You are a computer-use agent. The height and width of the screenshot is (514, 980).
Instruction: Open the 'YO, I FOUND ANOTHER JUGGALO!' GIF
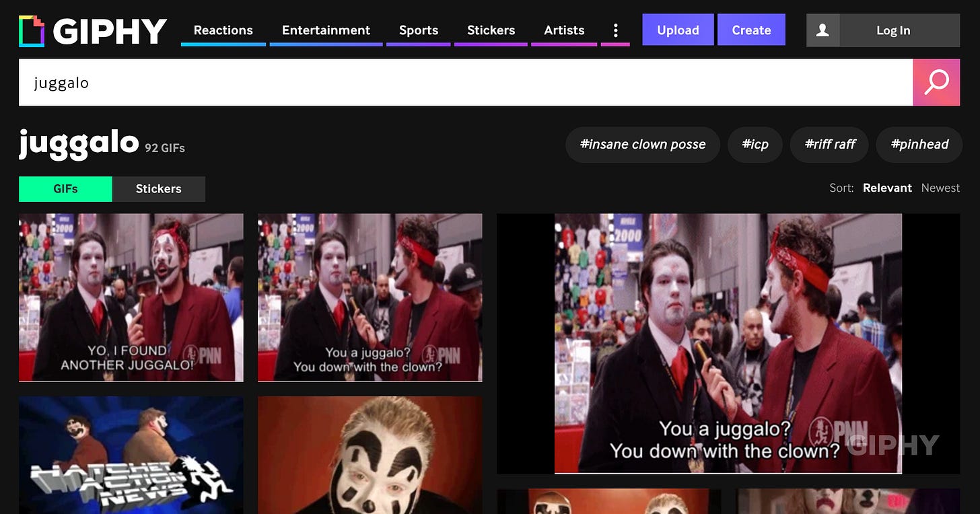pos(131,297)
